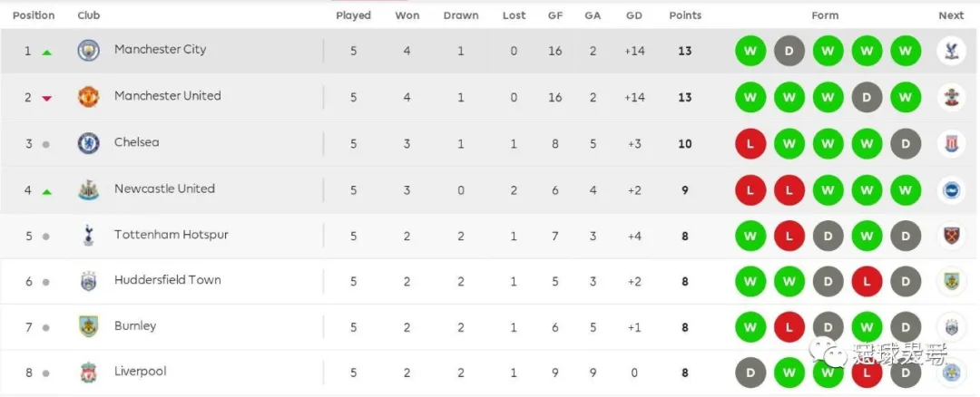Click the Liverpool club badge
The height and width of the screenshot is (397, 980).
pyautogui.click(x=88, y=373)
